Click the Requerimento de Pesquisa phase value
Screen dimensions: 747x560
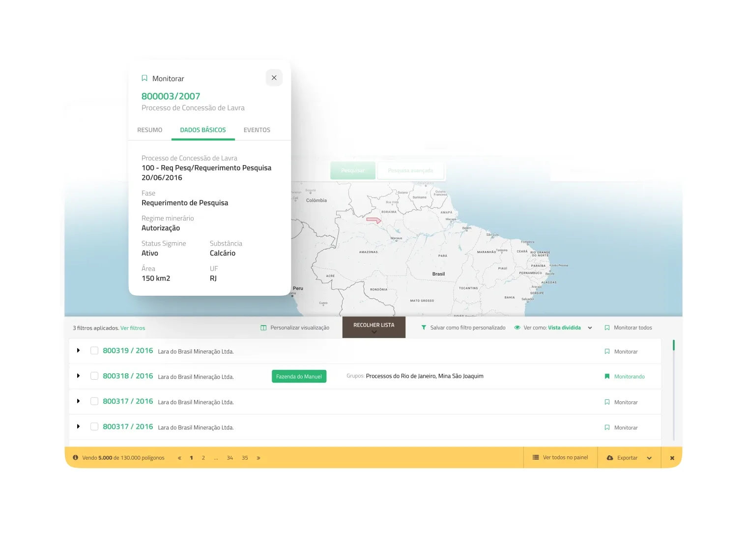[x=185, y=203]
